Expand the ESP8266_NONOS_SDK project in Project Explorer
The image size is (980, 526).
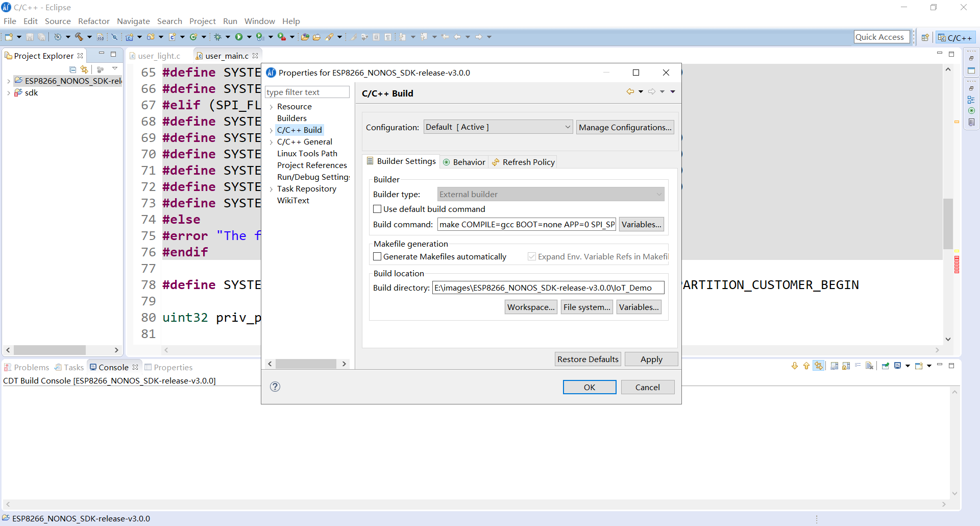[x=9, y=81]
